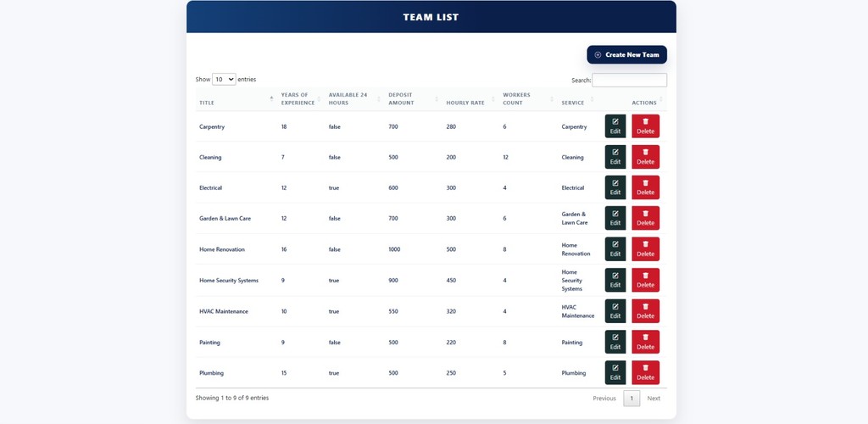Delete the Carpentry team
The width and height of the screenshot is (868, 424).
pos(645,126)
